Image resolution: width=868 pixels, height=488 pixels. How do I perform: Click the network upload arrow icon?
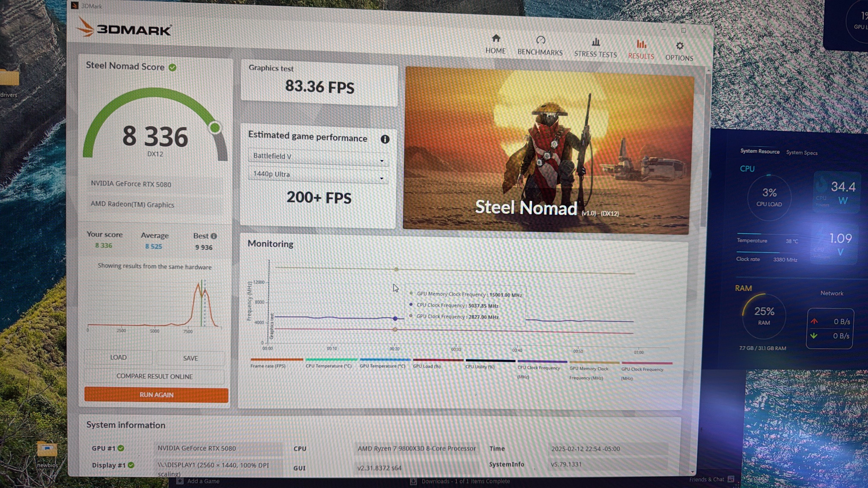tap(814, 321)
